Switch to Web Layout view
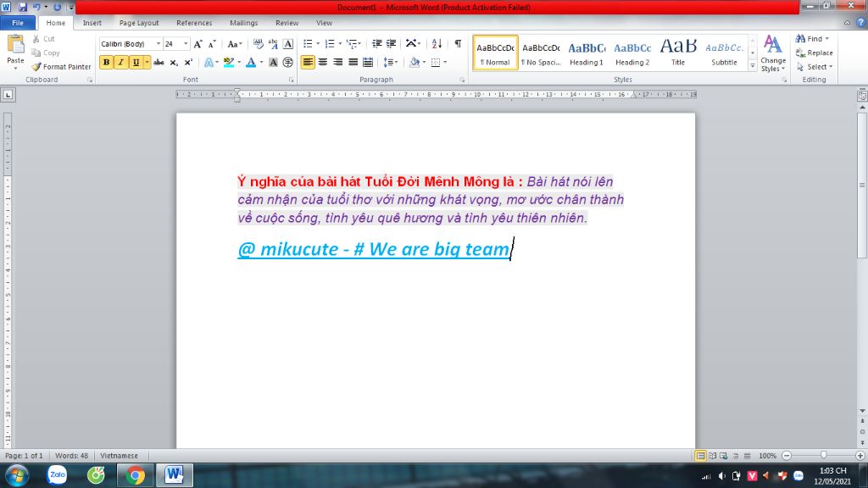The image size is (868, 488). [724, 455]
